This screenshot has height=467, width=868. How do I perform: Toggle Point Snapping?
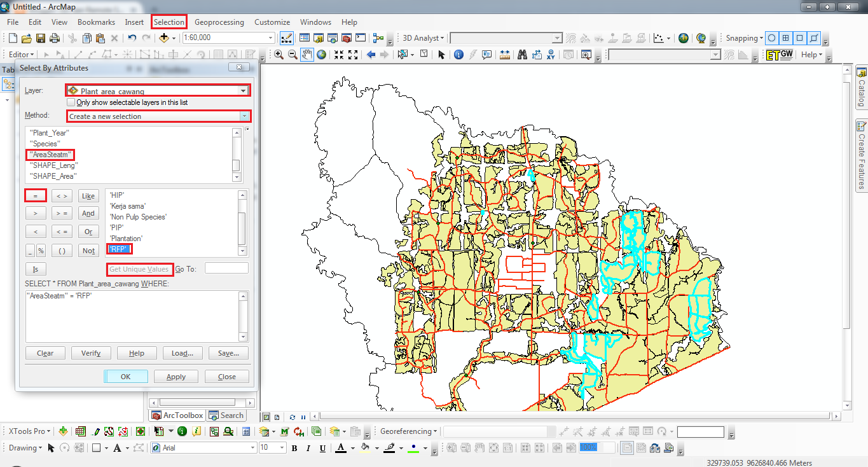772,38
